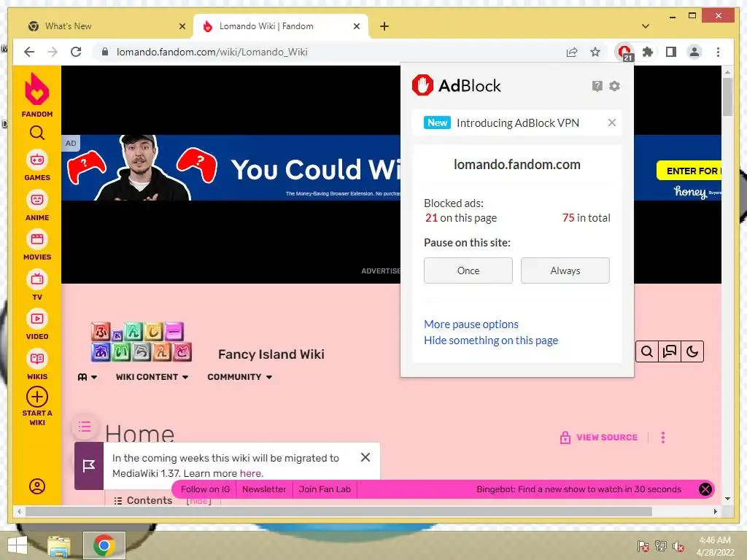
Task: Close the What's New tab
Action: [x=182, y=26]
